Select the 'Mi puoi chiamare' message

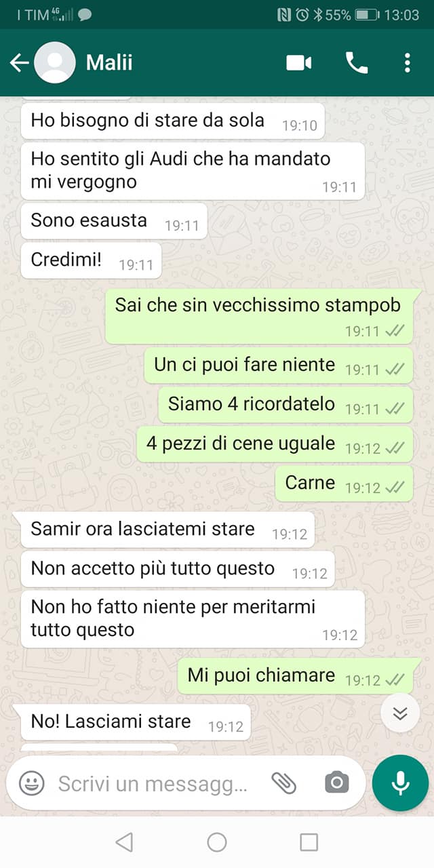click(296, 675)
